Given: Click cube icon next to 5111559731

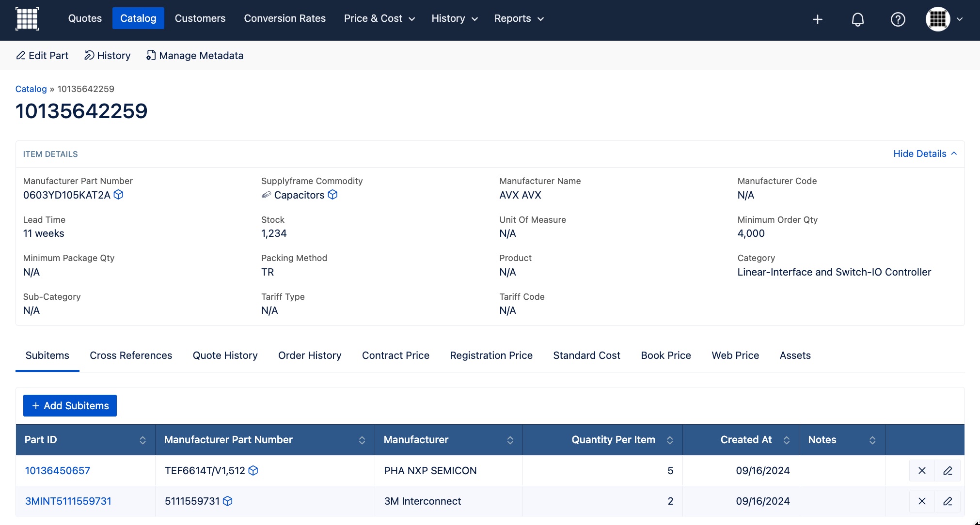Looking at the screenshot, I should pyautogui.click(x=227, y=501).
